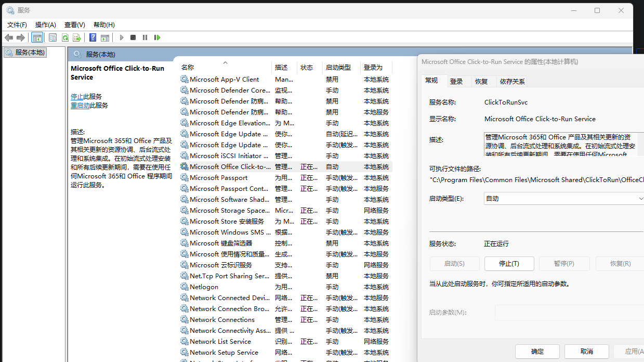Select Microsoft Passport Container row
Screen dimensions: 644x362
[x=285, y=188]
